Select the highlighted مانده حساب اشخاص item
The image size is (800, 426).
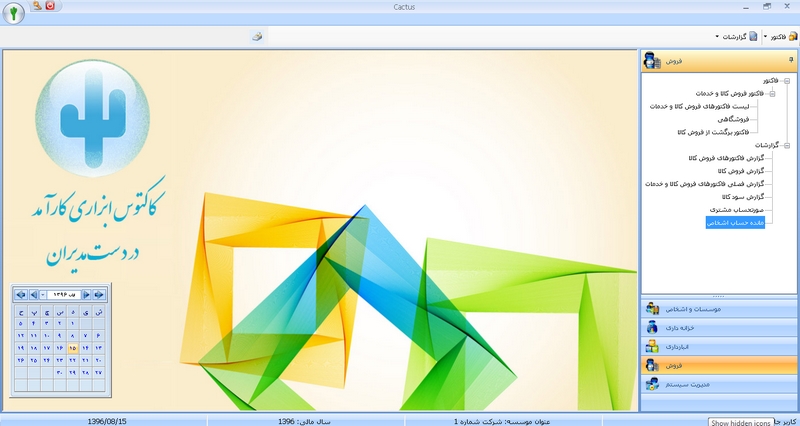(x=735, y=222)
